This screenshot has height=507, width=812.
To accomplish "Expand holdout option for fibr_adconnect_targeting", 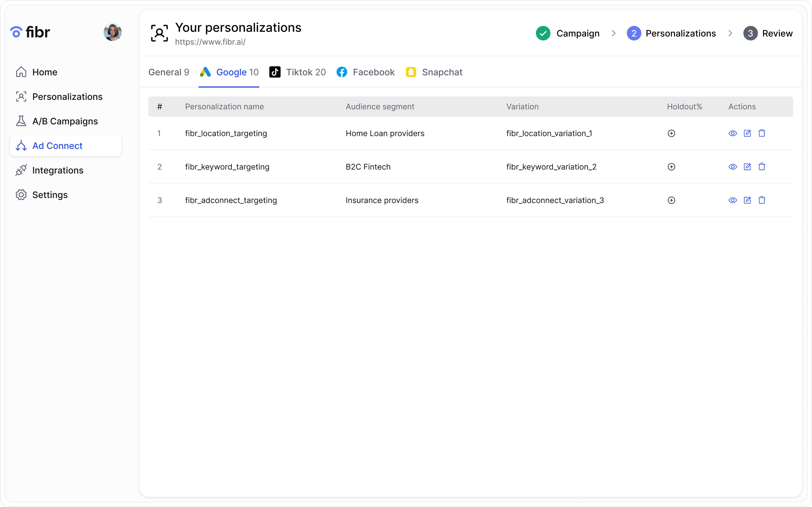I will click(x=671, y=200).
